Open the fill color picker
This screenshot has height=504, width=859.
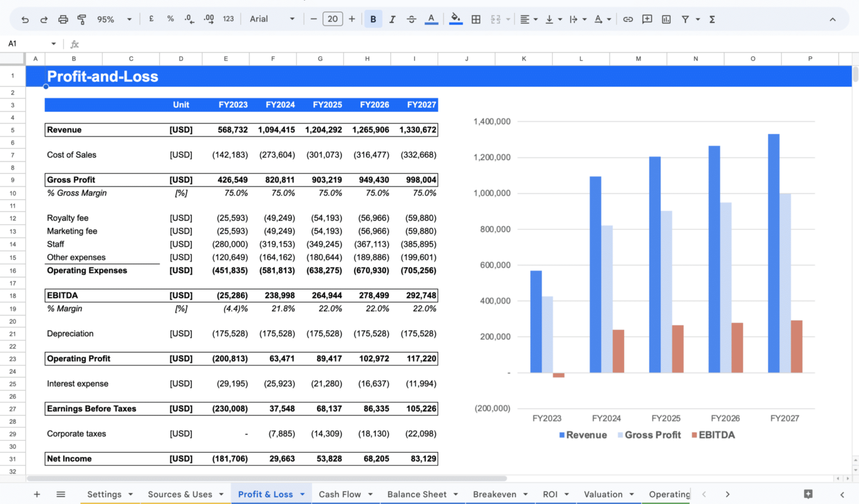click(456, 18)
